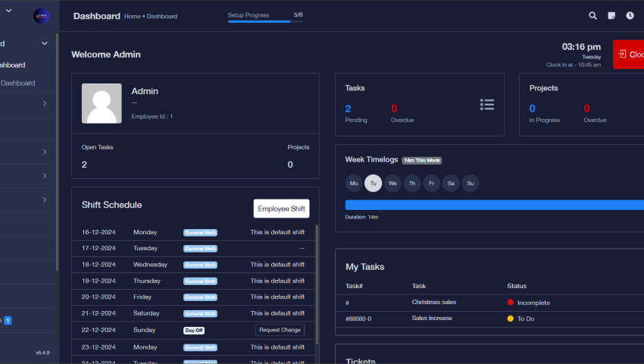Click the red Clock Out button
This screenshot has width=644, height=364.
(x=628, y=55)
